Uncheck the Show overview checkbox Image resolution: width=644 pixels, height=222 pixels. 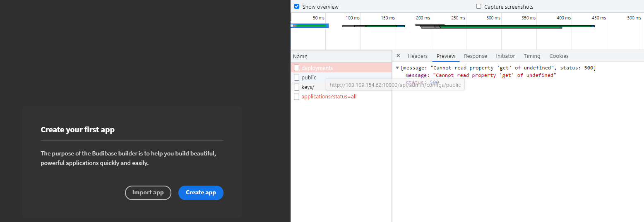[x=297, y=7]
